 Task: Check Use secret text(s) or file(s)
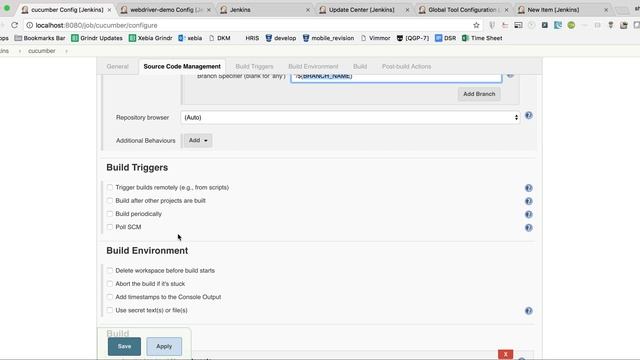[109, 310]
